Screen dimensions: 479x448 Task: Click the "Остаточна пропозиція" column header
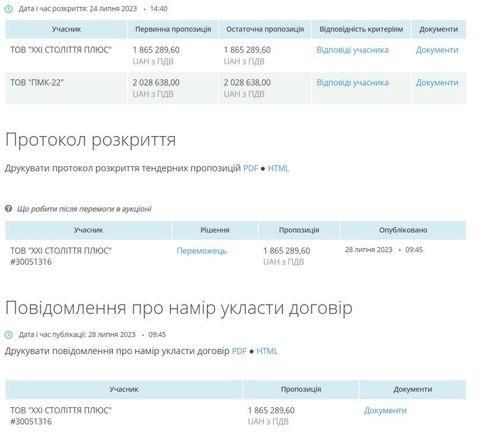click(x=267, y=29)
